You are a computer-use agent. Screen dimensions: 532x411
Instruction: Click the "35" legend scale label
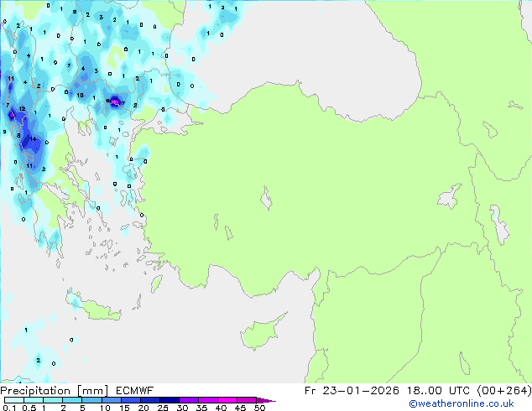click(201, 408)
